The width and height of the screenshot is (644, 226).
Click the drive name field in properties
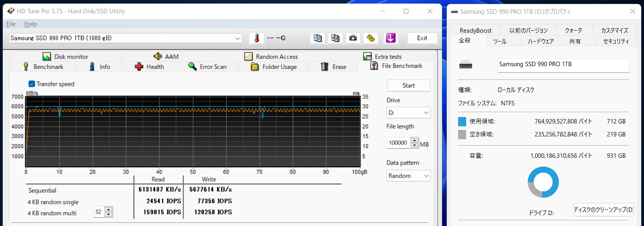click(x=563, y=65)
